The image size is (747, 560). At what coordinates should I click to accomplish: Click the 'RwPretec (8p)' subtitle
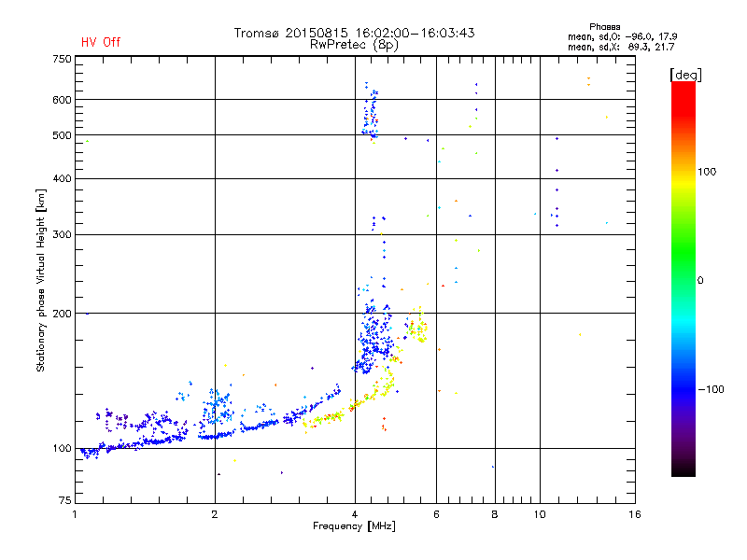coord(354,45)
